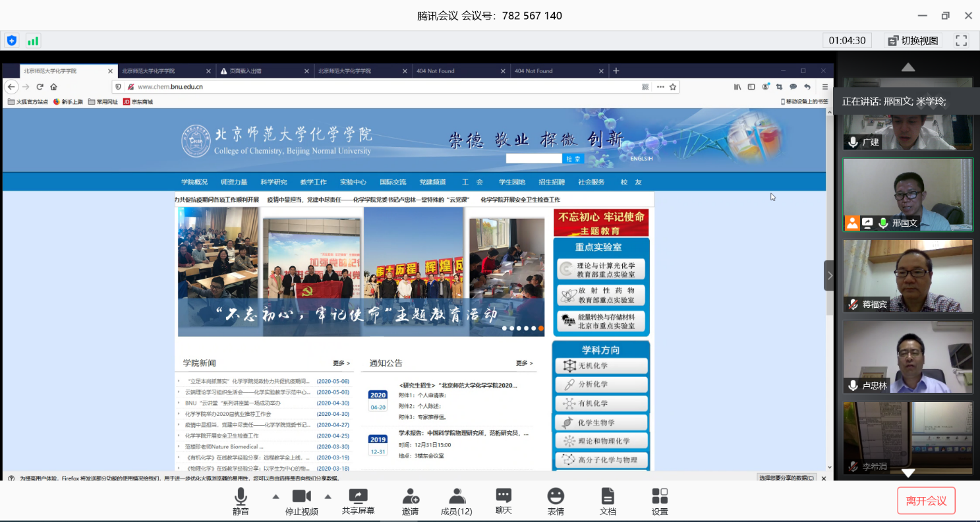Click the green network signal icon
This screenshot has width=980, height=522.
click(32, 41)
